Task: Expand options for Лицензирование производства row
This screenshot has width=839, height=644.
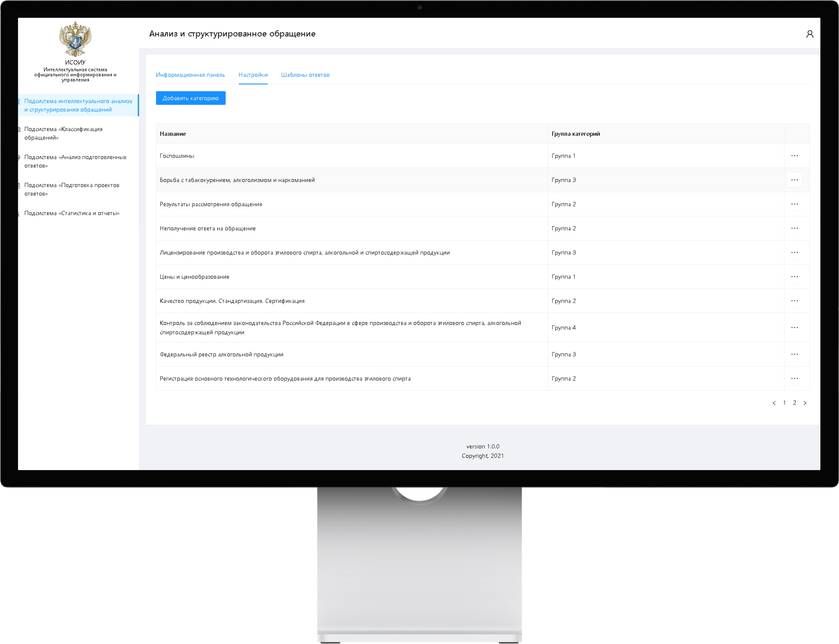Action: (794, 252)
